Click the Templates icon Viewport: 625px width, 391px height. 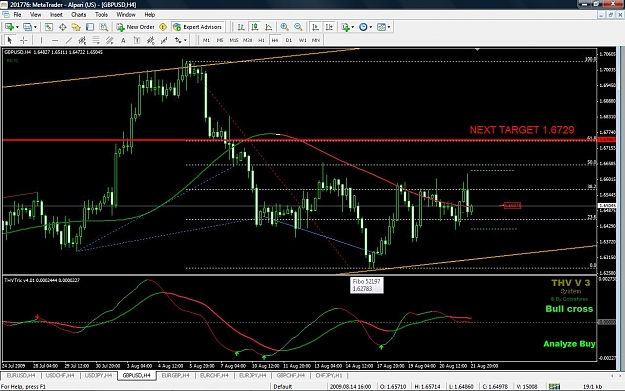tap(381, 27)
